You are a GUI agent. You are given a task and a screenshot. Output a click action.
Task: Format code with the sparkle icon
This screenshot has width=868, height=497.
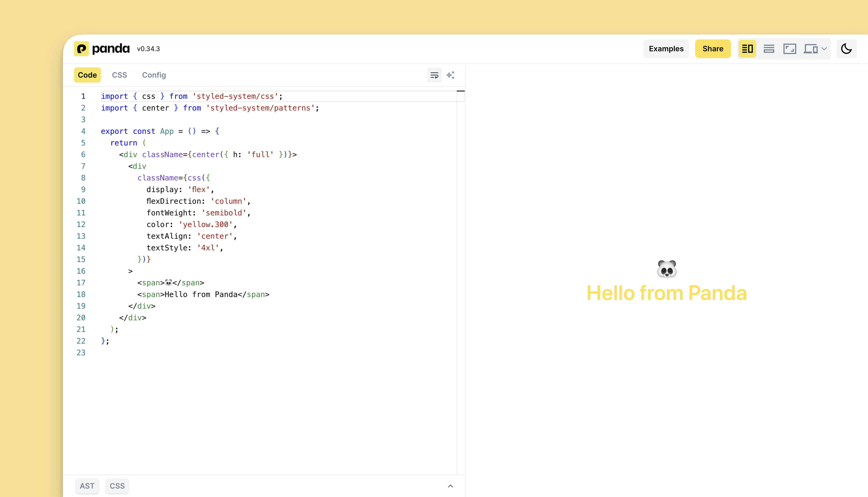(x=451, y=75)
